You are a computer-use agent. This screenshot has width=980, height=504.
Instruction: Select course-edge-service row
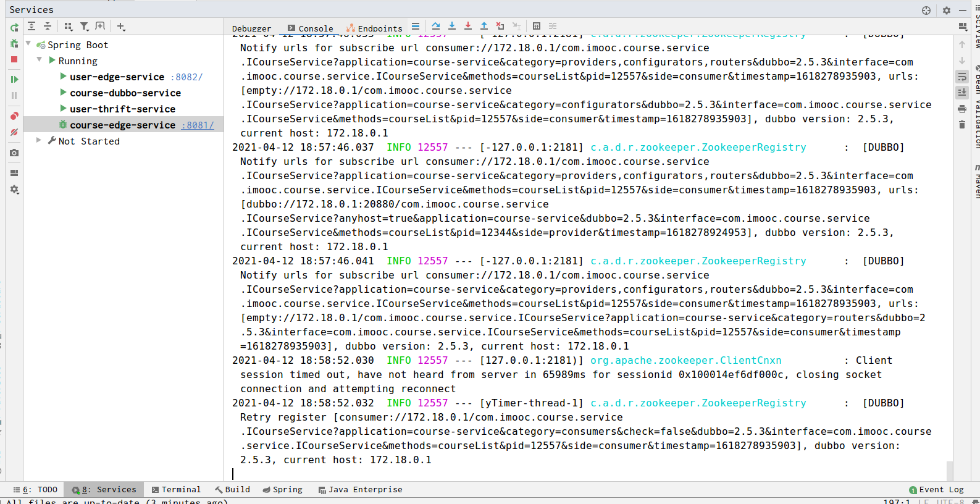coord(124,125)
